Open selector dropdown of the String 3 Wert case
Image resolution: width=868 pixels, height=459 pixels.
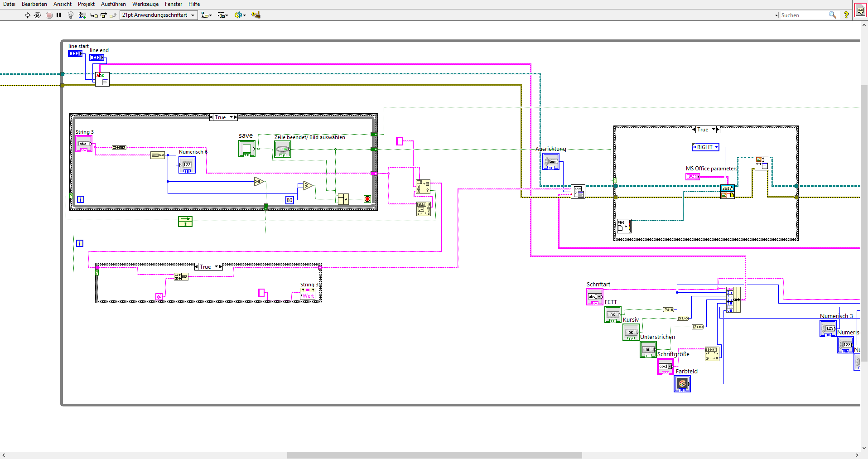217,267
